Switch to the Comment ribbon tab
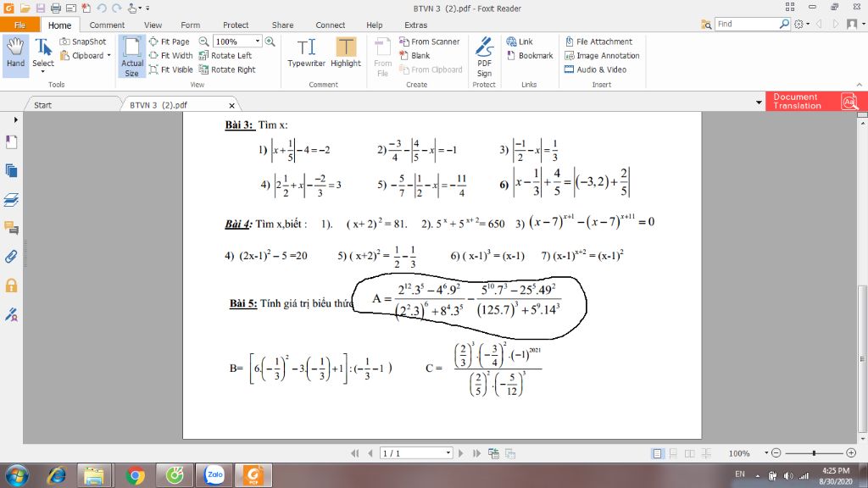 click(107, 25)
